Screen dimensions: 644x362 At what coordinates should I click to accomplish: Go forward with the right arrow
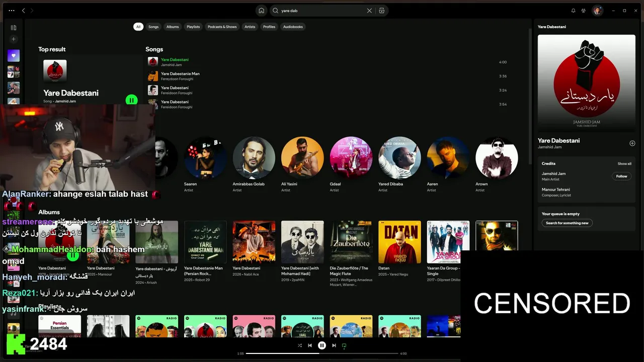pos(31,11)
